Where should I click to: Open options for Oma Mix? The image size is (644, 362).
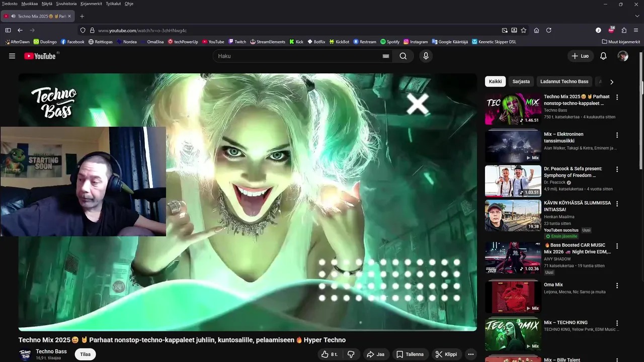617,285
